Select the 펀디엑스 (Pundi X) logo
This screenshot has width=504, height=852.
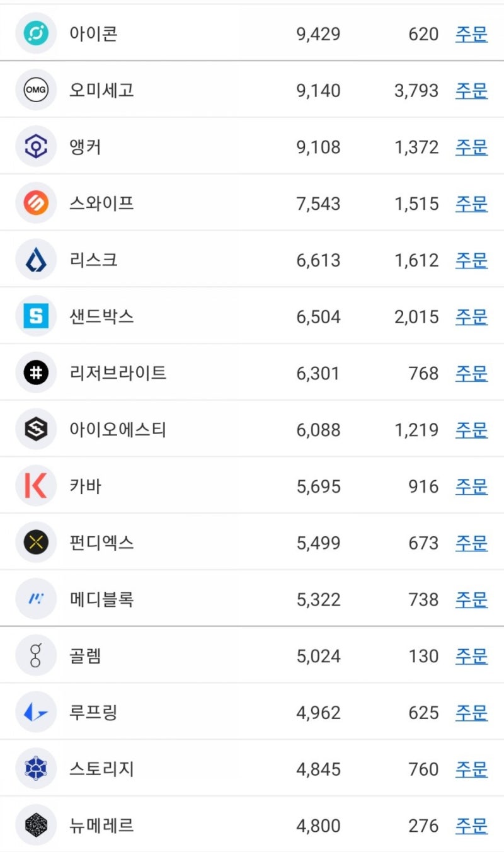pos(36,543)
